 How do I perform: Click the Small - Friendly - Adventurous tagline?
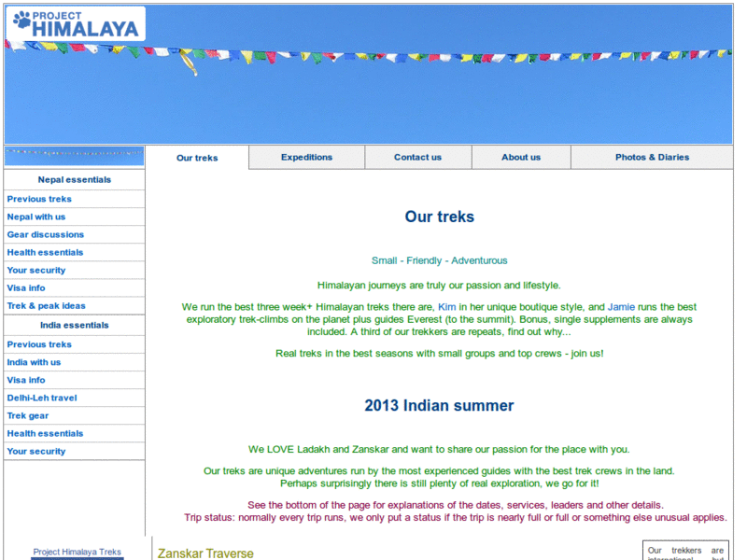point(439,260)
